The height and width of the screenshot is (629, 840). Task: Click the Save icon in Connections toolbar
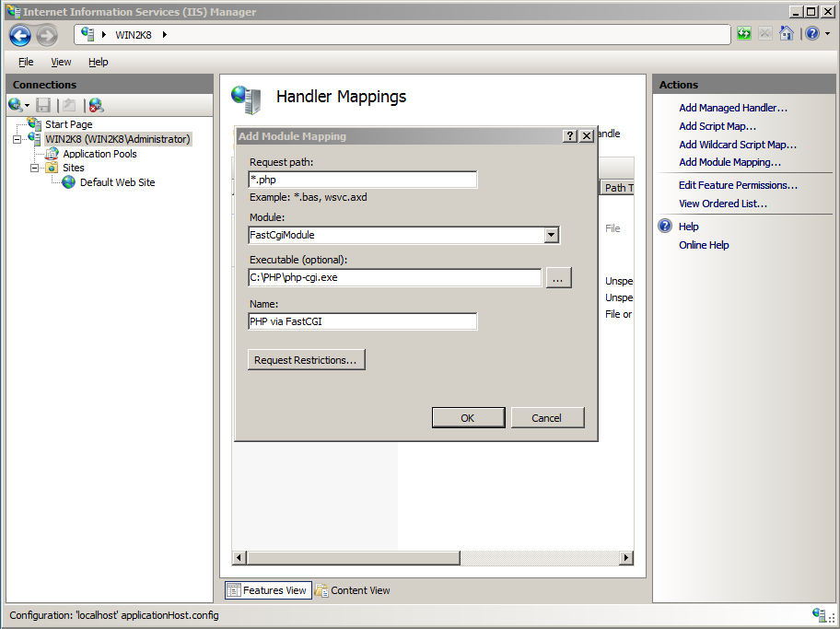coord(43,105)
